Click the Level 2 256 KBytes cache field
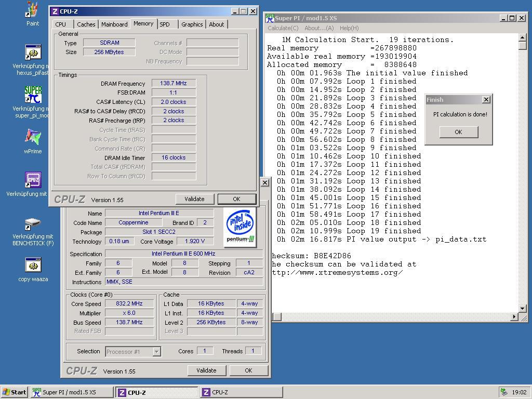 [x=211, y=322]
